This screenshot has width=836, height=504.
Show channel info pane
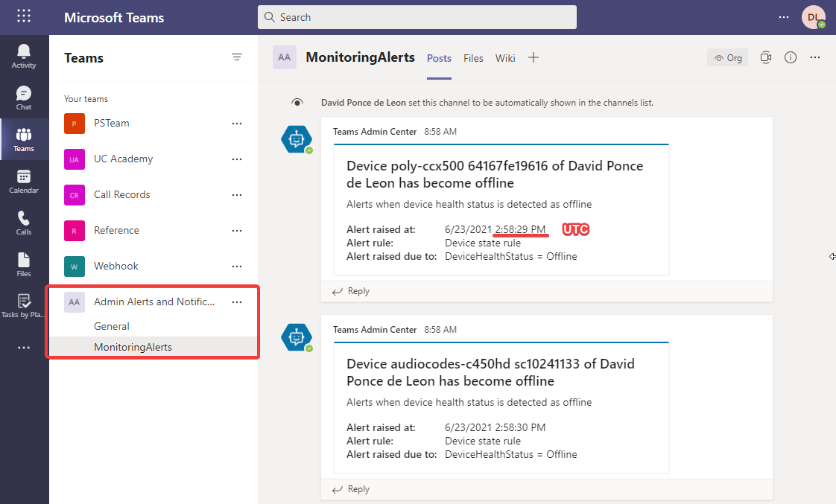(791, 57)
